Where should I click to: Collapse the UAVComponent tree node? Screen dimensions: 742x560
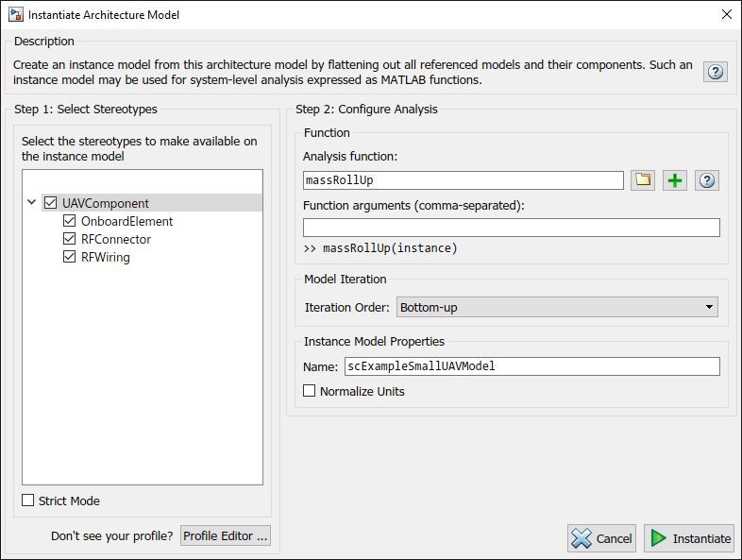pos(32,203)
